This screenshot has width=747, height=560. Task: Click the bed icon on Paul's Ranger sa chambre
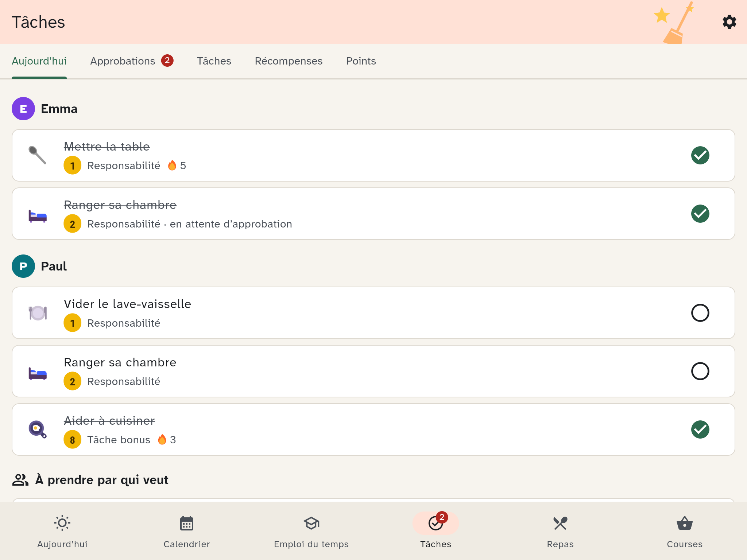point(38,373)
